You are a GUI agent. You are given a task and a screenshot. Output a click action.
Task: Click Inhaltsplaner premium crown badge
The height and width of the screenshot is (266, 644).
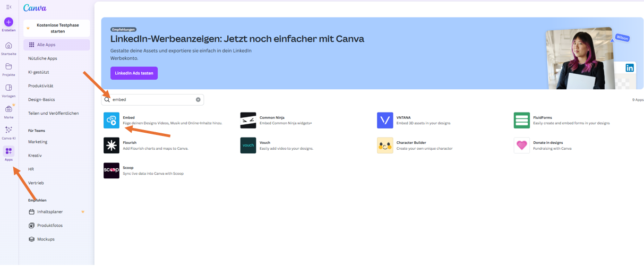(83, 212)
